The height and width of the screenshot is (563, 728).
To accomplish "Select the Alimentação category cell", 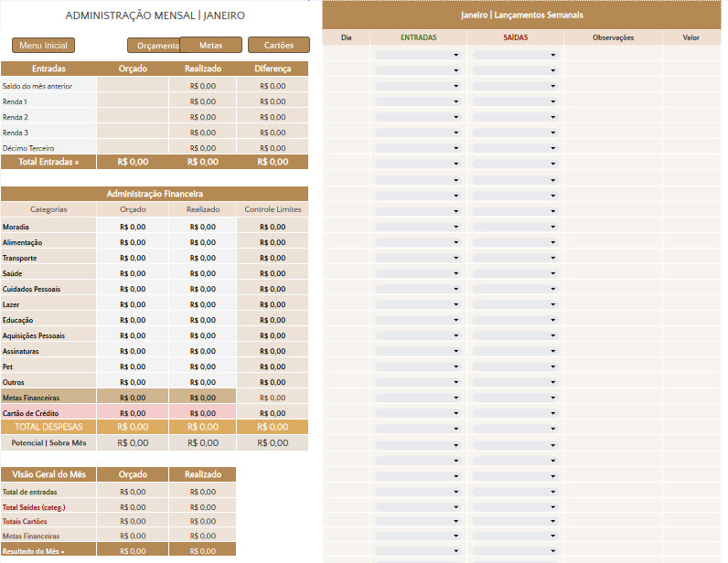I will 48,241.
